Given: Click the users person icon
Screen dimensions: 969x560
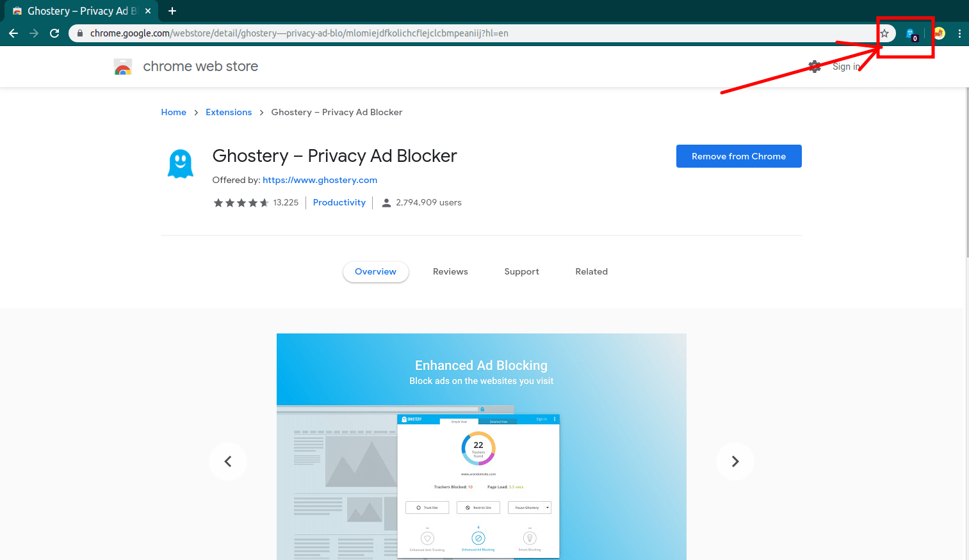Looking at the screenshot, I should click(386, 203).
